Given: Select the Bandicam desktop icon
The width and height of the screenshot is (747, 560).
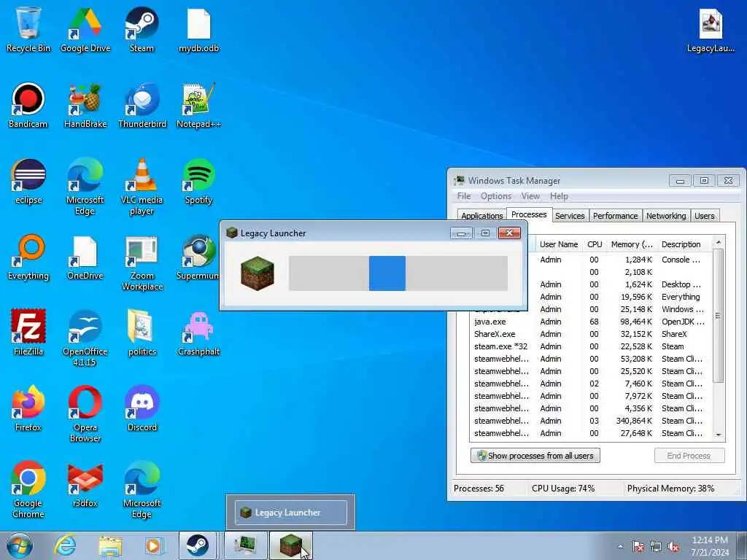Looking at the screenshot, I should (x=28, y=105).
